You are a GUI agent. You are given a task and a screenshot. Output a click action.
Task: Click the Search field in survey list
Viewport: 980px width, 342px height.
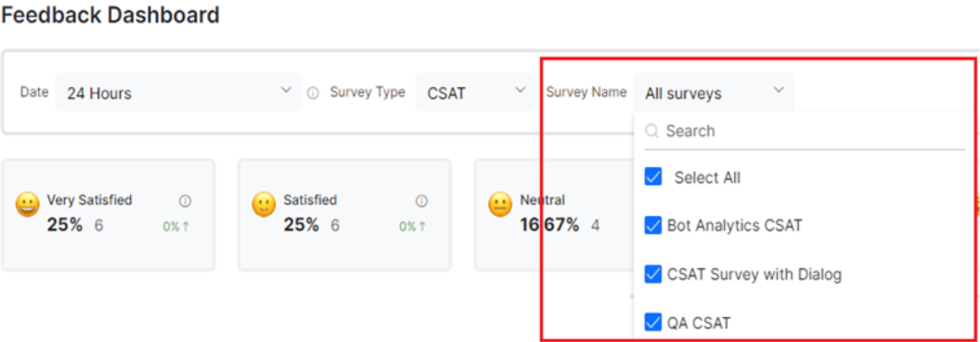coord(805,131)
